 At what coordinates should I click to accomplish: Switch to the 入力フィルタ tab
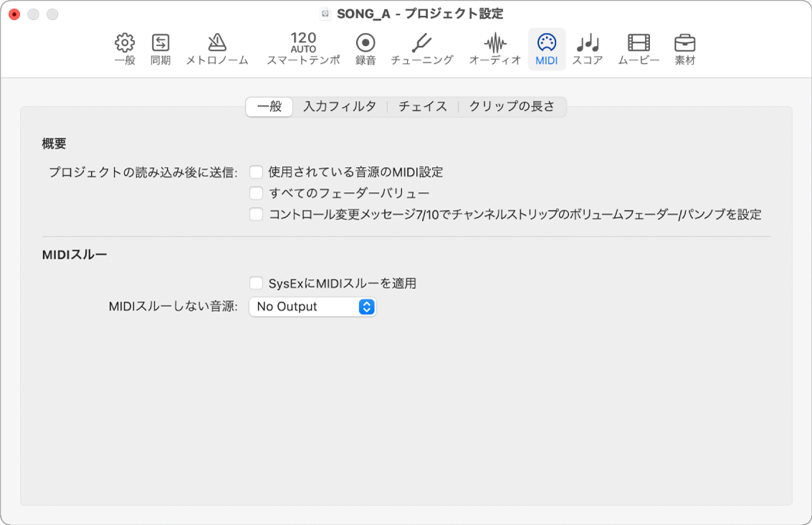(340, 105)
